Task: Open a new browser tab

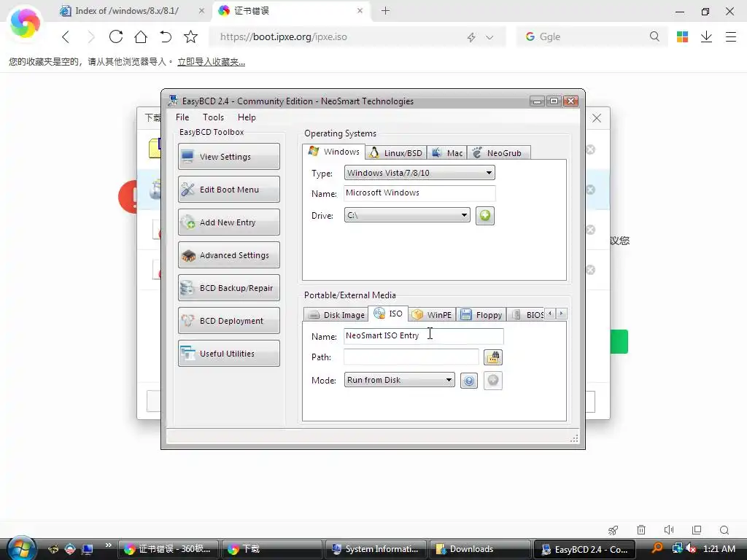Action: [385, 10]
